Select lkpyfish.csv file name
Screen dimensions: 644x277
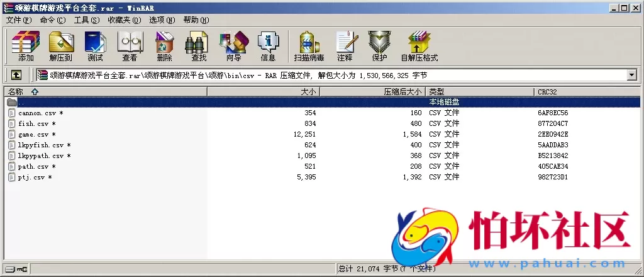(45, 145)
